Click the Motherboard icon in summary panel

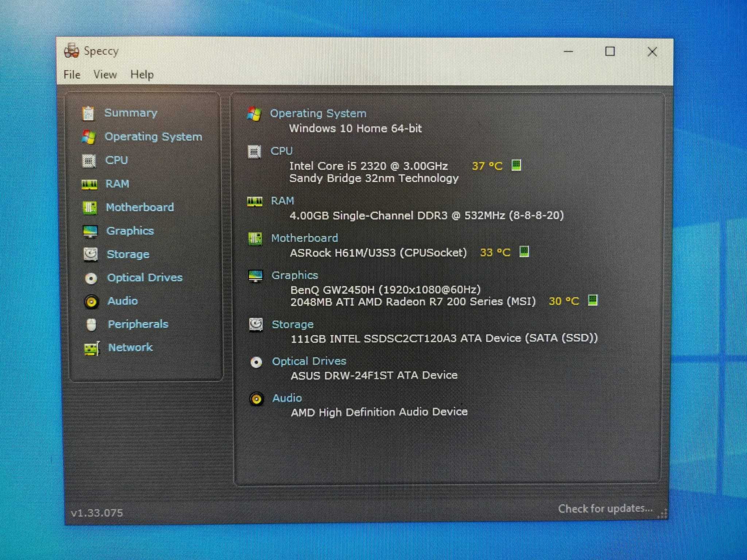point(255,239)
